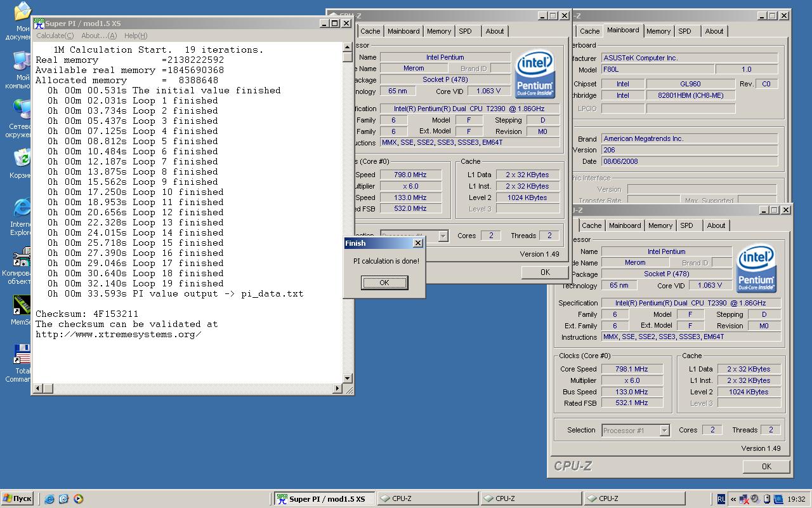Click the Super PI horizontal scroll left arrow
812x508 pixels.
(x=37, y=388)
